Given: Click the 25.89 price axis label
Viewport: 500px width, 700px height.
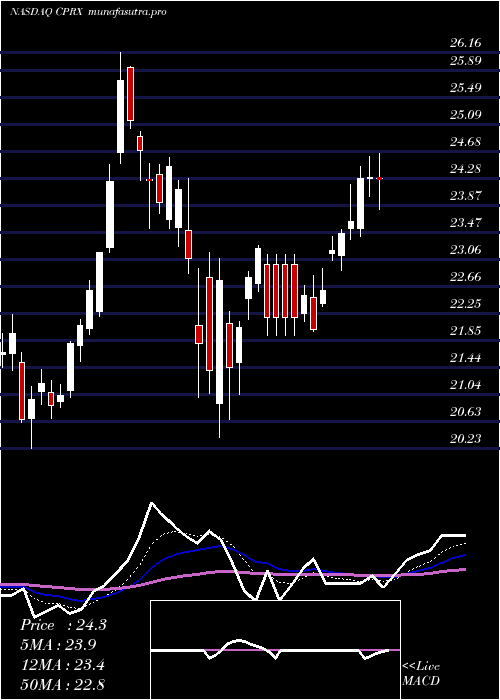Looking at the screenshot, I should pos(466,61).
